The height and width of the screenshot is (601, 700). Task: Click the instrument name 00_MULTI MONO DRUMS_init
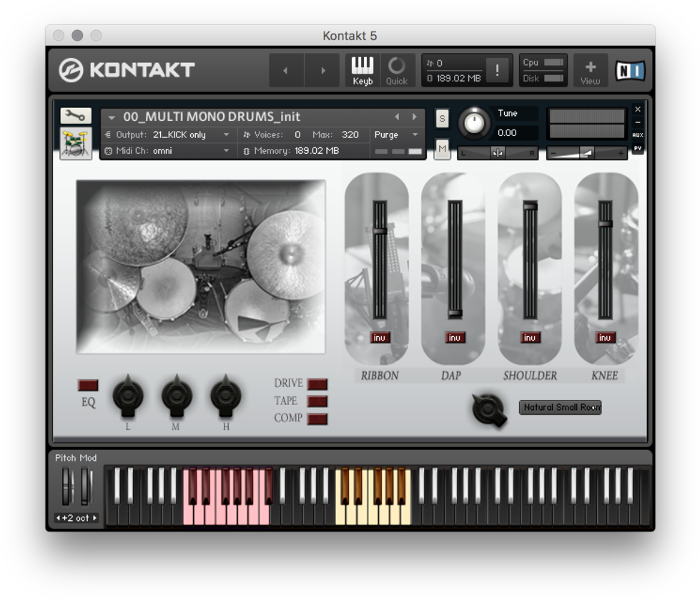(x=212, y=117)
